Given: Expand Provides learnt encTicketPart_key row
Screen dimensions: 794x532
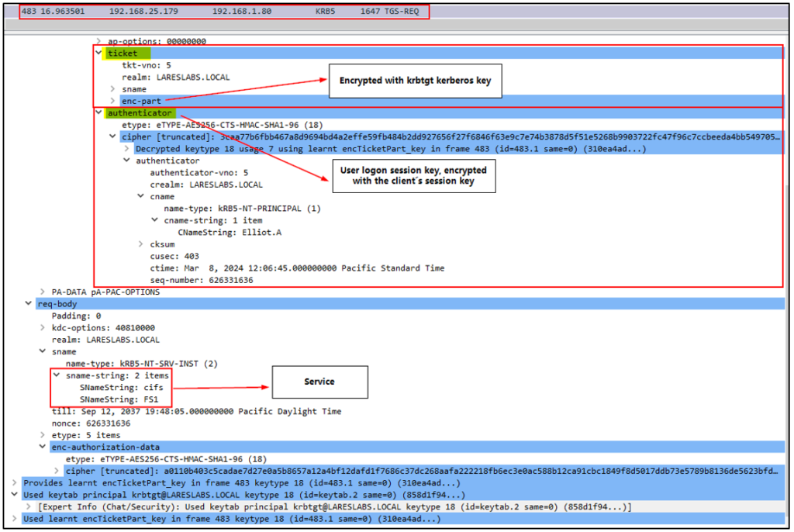Looking at the screenshot, I should (x=14, y=482).
